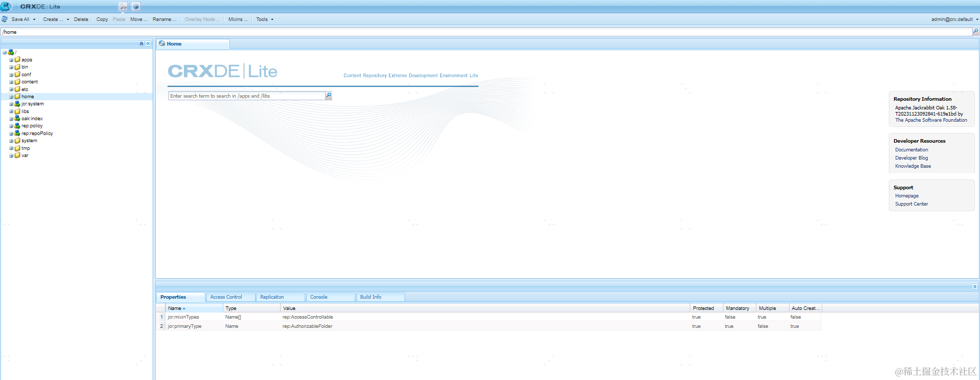This screenshot has height=380, width=980.
Task: Click the binoculars search icon in tree panel
Action: click(141, 43)
